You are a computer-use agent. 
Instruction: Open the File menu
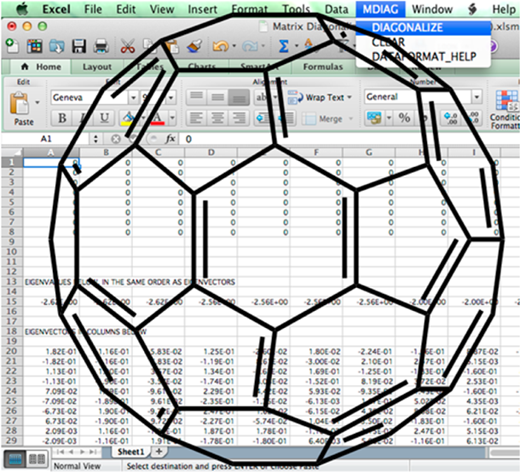pos(93,9)
